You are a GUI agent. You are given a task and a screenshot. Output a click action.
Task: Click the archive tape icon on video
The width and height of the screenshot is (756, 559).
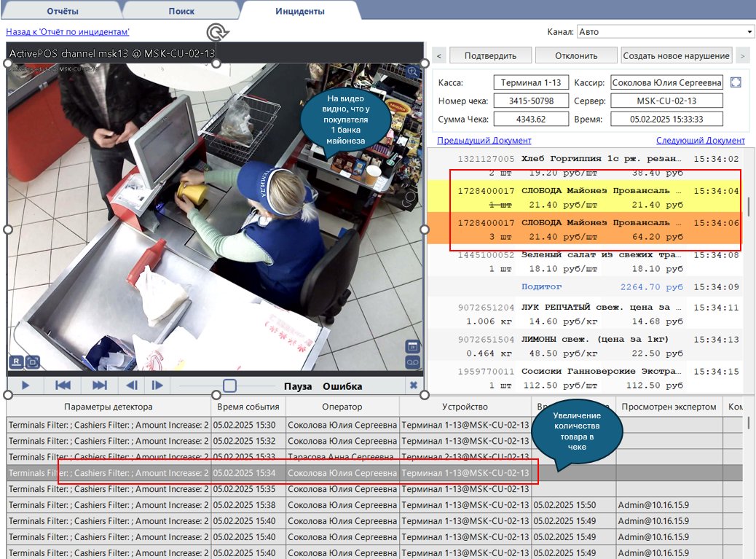coord(412,362)
